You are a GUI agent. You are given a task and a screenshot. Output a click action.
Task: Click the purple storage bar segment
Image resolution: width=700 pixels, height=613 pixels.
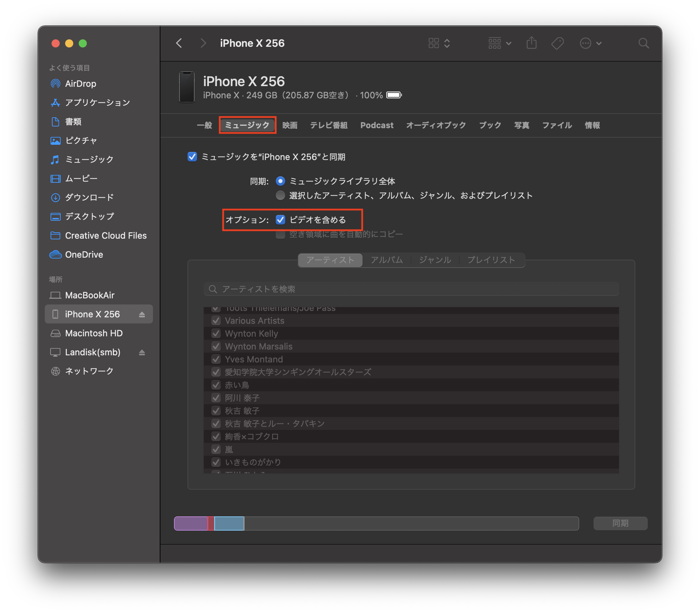click(191, 523)
